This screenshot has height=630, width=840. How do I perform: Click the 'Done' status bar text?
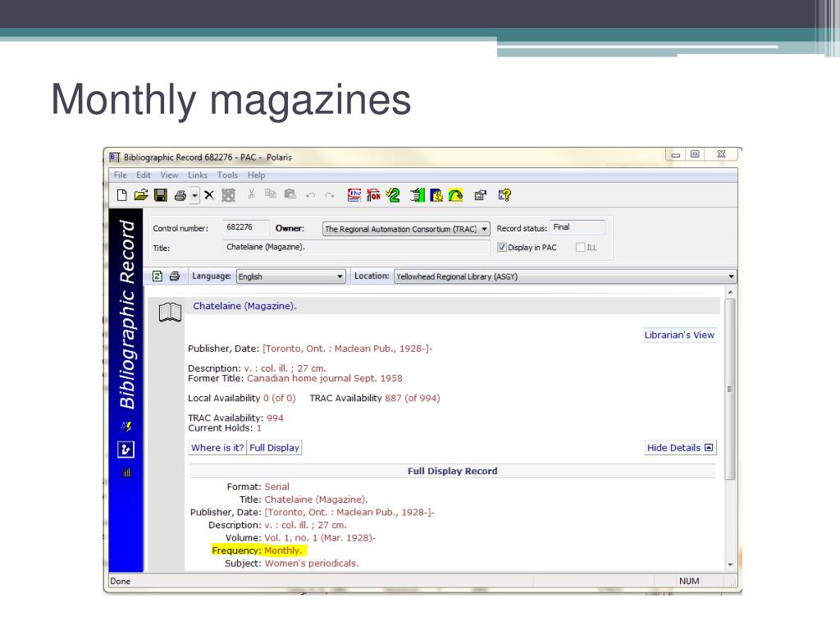click(x=120, y=582)
